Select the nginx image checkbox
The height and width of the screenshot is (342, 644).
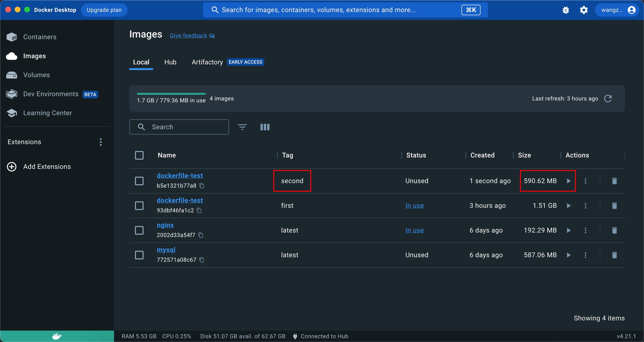coord(139,230)
